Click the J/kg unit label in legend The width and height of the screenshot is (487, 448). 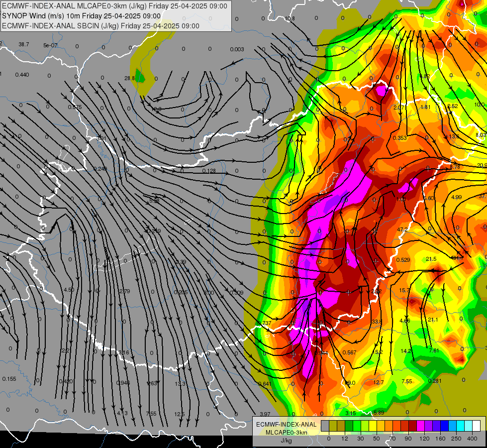(287, 440)
